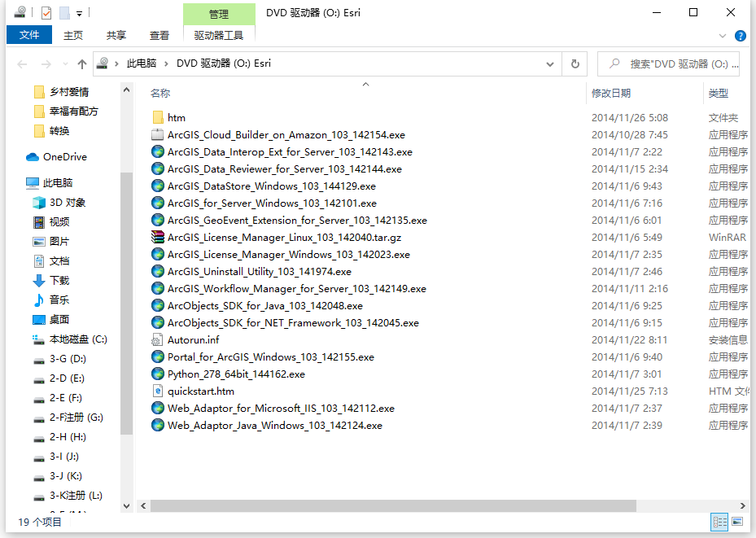Screen dimensions: 756x538
Task: Select the ArcGIS_for_Server_Windows installer icon
Action: coord(158,203)
